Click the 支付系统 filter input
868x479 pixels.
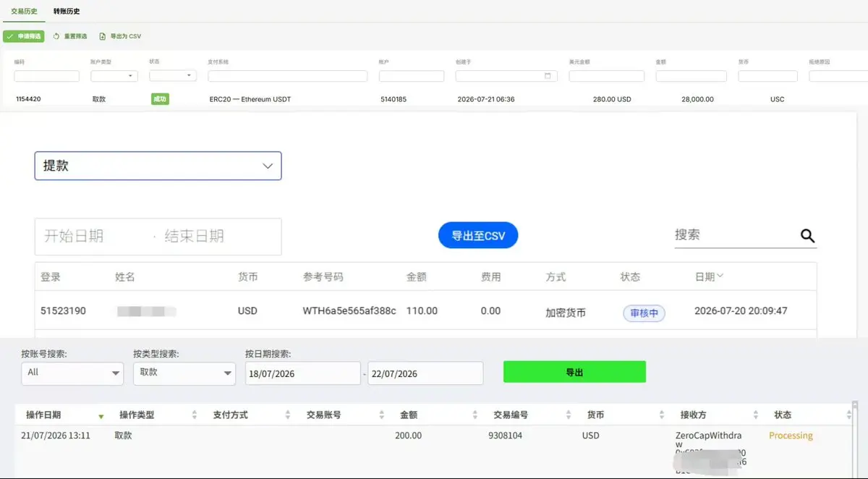coord(288,76)
